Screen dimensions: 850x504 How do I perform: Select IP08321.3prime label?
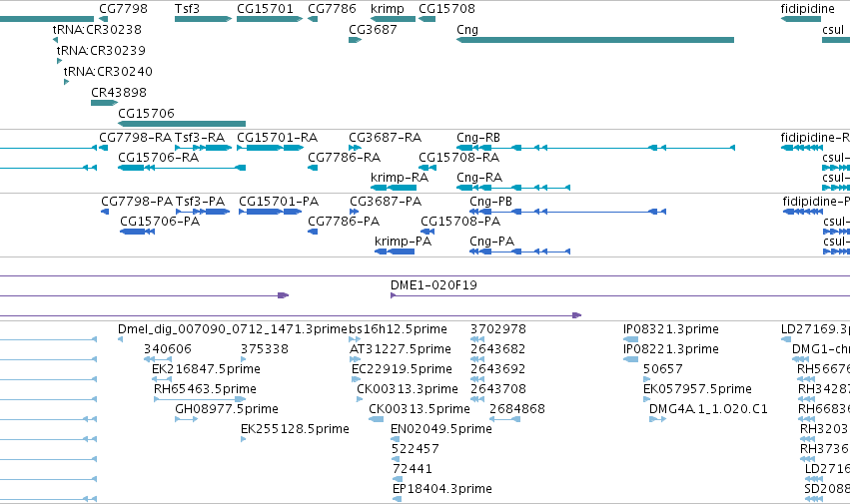671,329
